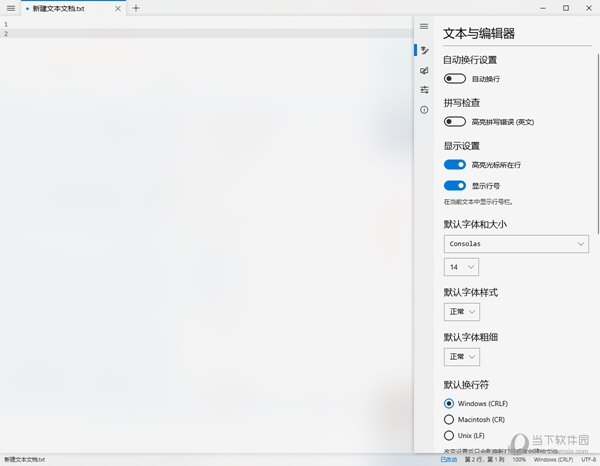
Task: Open the font size 14 dropdown
Action: pos(461,267)
